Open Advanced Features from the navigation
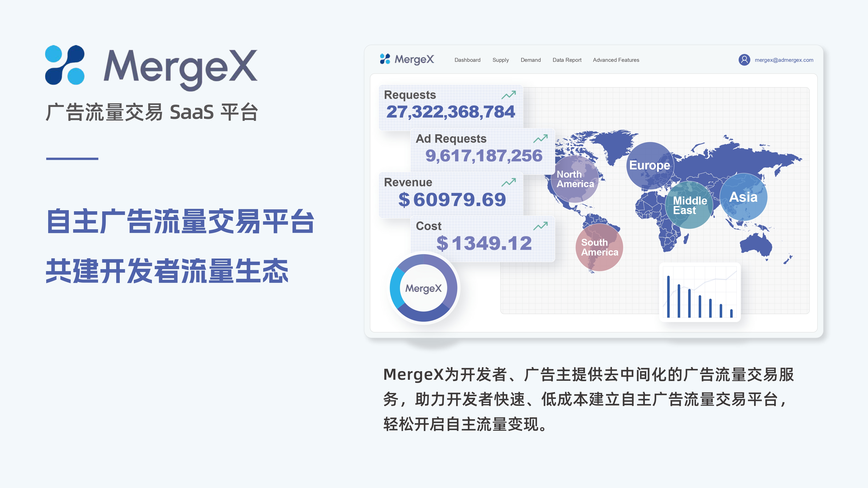 pyautogui.click(x=616, y=60)
